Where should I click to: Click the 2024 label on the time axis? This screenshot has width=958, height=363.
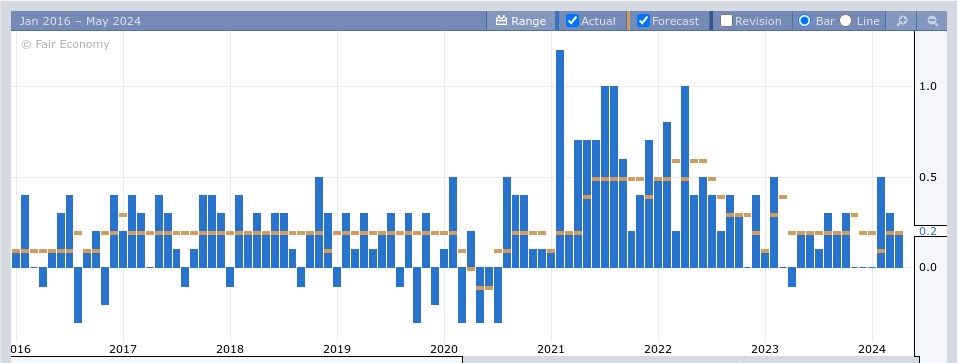pyautogui.click(x=872, y=349)
